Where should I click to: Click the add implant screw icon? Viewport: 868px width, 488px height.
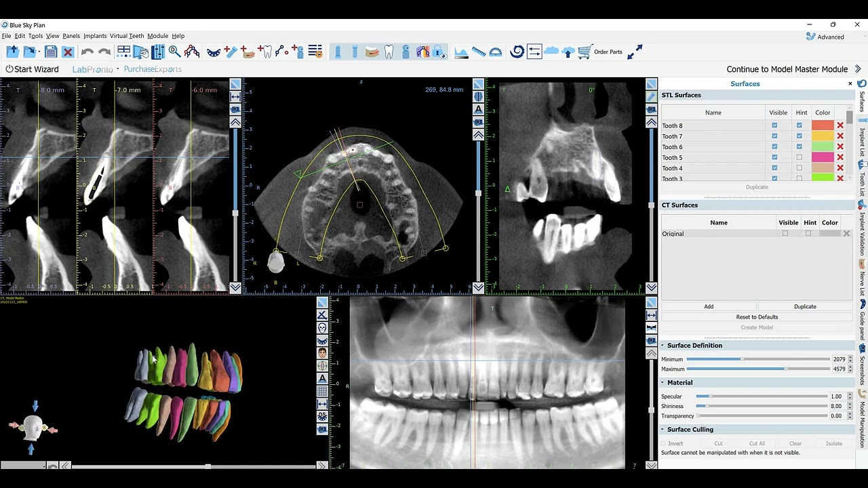point(231,52)
